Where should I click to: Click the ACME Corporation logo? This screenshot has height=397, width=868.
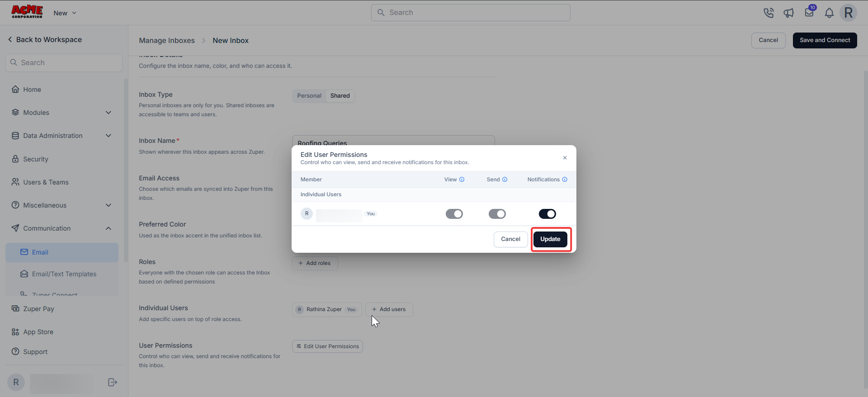pyautogui.click(x=27, y=12)
